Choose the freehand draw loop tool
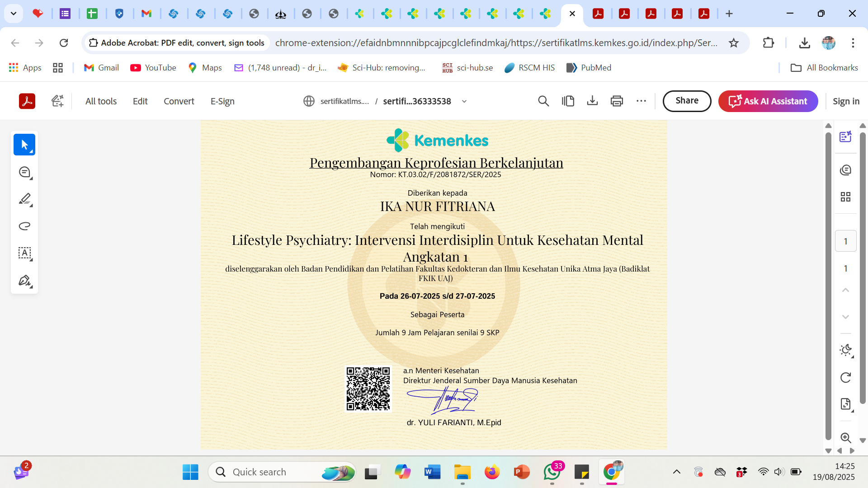 [24, 226]
